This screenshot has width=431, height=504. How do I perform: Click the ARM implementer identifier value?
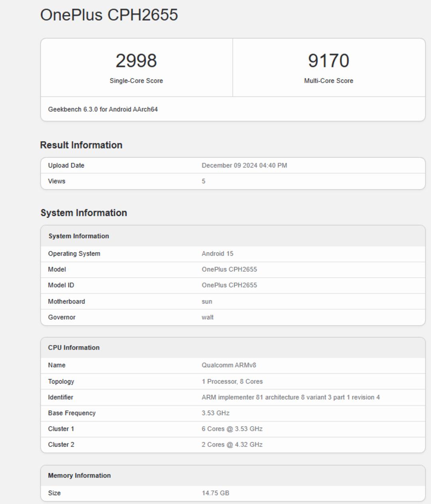[291, 397]
